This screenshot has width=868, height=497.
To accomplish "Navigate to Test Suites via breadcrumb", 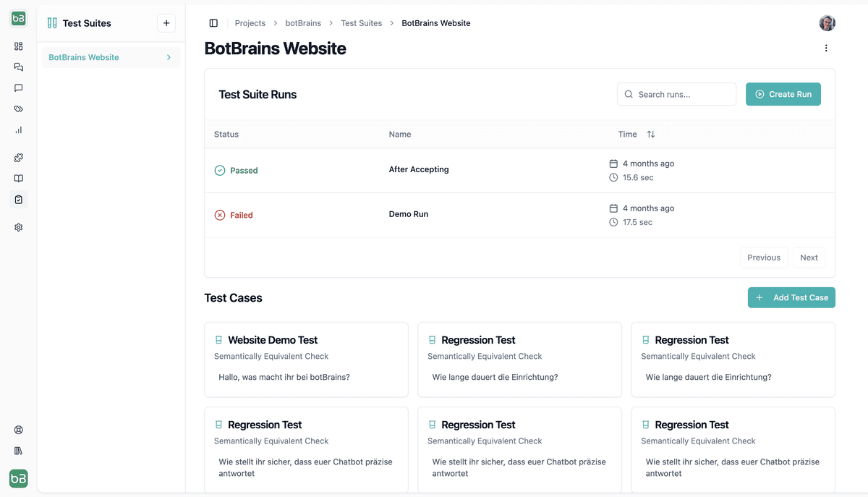I will pyautogui.click(x=361, y=22).
